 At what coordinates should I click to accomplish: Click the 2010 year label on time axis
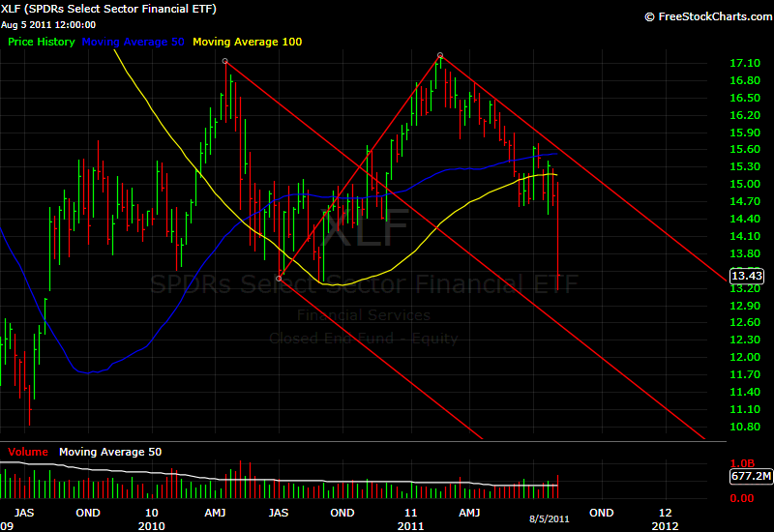pyautogui.click(x=152, y=526)
